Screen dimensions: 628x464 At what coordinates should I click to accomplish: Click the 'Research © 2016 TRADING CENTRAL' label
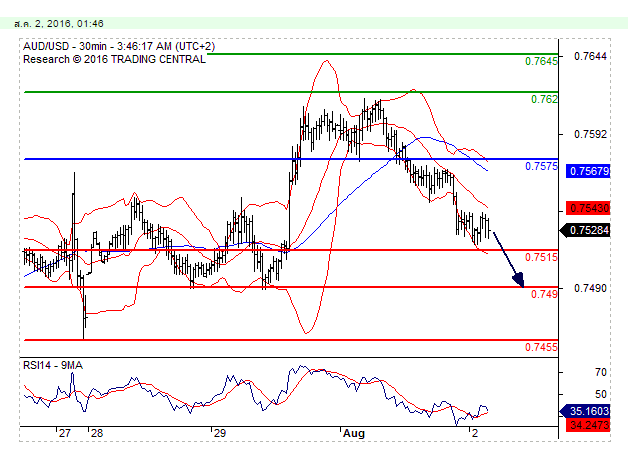(114, 59)
